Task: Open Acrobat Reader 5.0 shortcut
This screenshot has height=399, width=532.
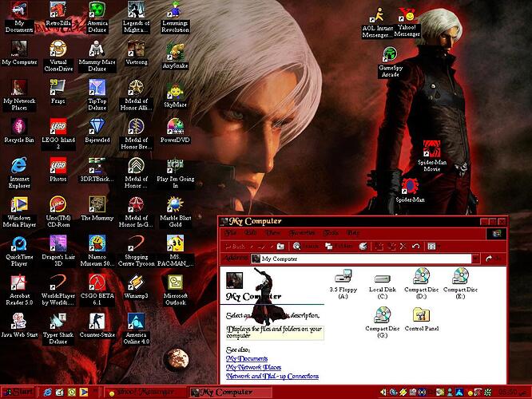Action: 19,290
